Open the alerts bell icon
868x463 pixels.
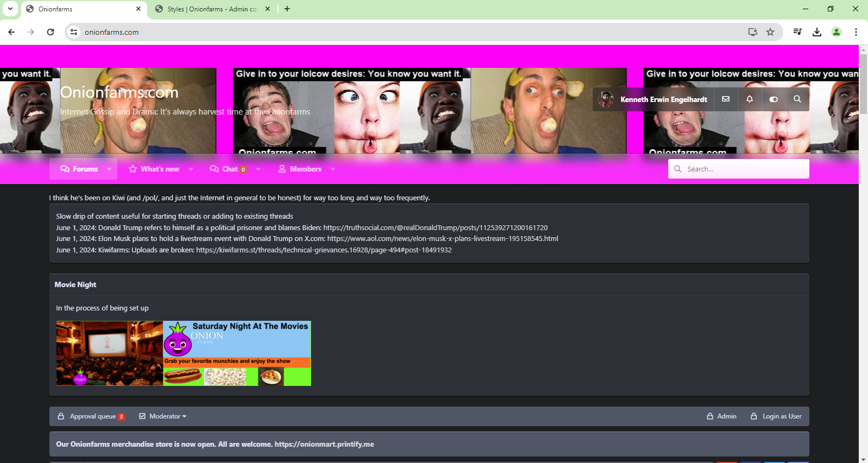[x=750, y=99]
